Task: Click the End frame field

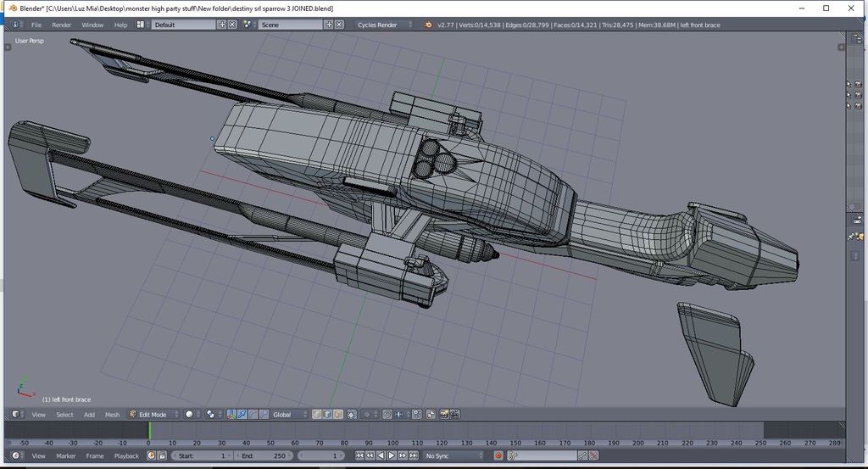Action: [x=263, y=455]
